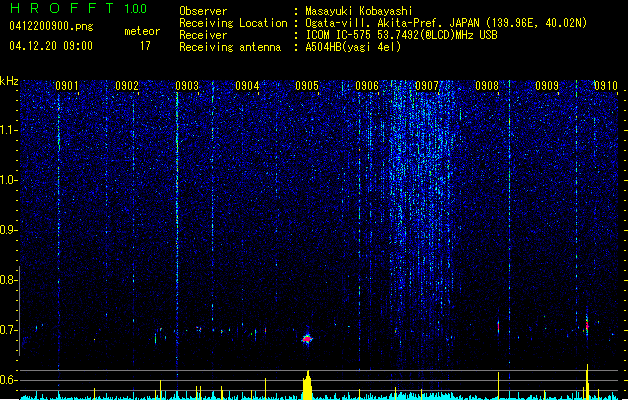629x400 pixels.
Task: Click the meteor label
Action: tap(142, 31)
